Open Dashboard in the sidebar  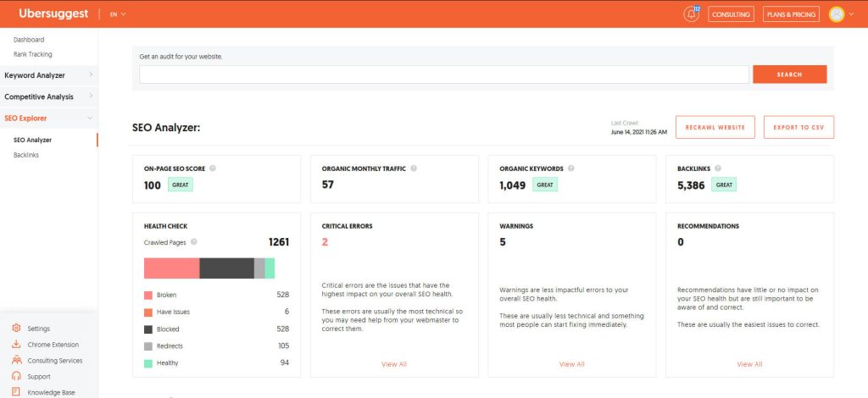coord(29,40)
